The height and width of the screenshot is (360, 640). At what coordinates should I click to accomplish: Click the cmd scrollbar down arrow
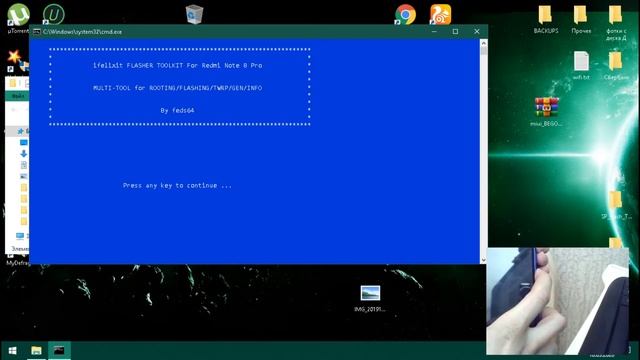point(484,260)
